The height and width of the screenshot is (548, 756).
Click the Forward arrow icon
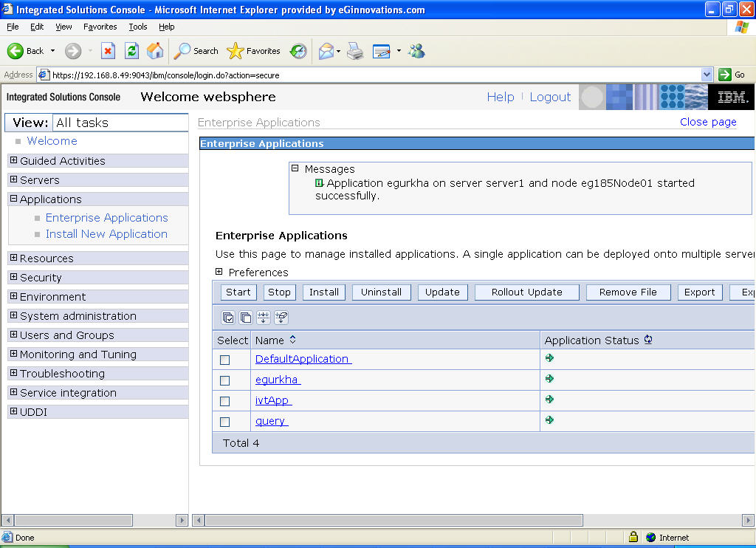pyautogui.click(x=73, y=51)
